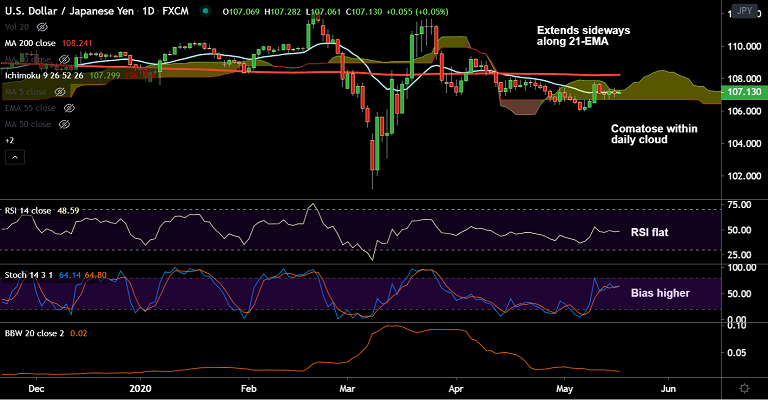Click the Mar label on time axis
Image resolution: width=768 pixels, height=400 pixels.
click(347, 389)
